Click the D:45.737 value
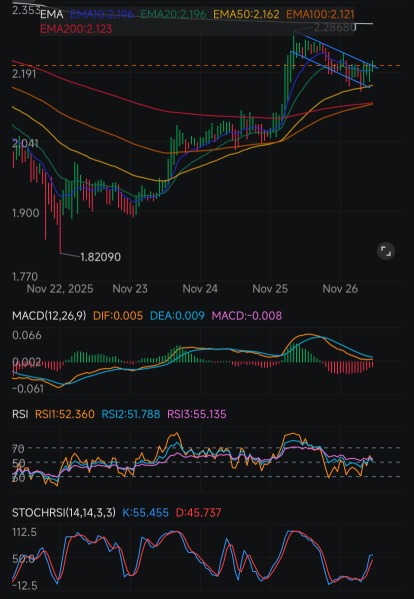The height and width of the screenshot is (599, 414). (198, 513)
